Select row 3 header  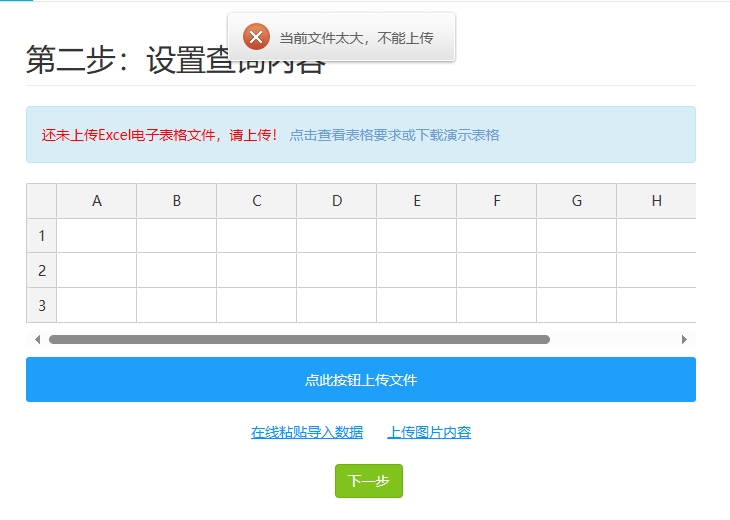pos(42,305)
